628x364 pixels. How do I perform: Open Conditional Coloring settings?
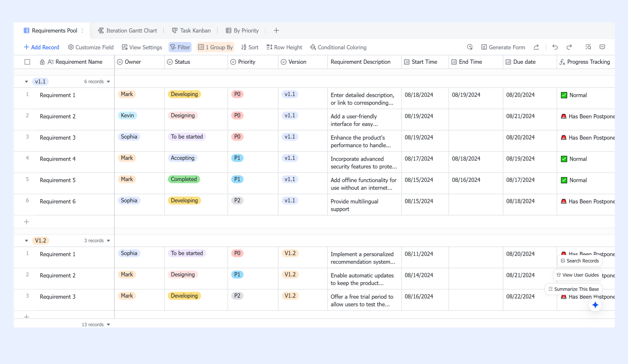[338, 47]
